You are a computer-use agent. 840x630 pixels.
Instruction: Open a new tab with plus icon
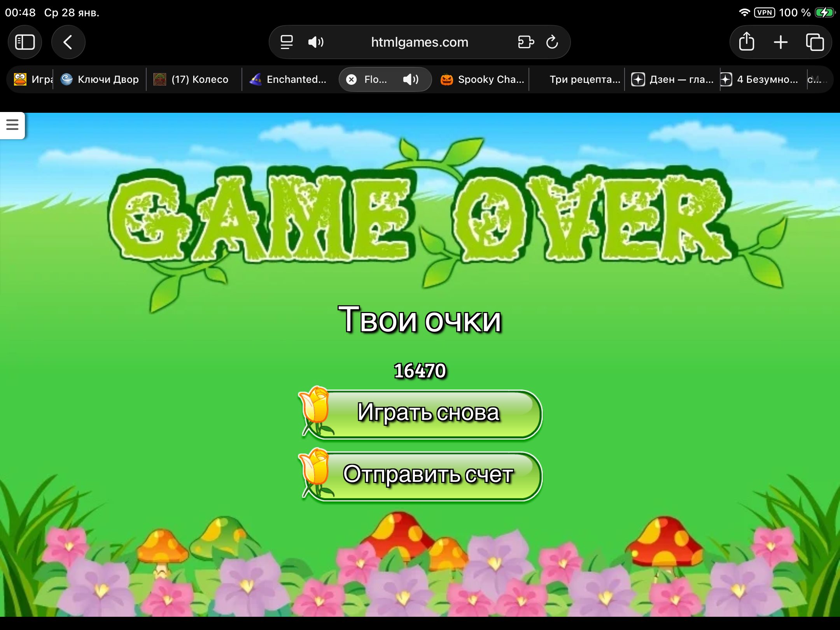(780, 42)
